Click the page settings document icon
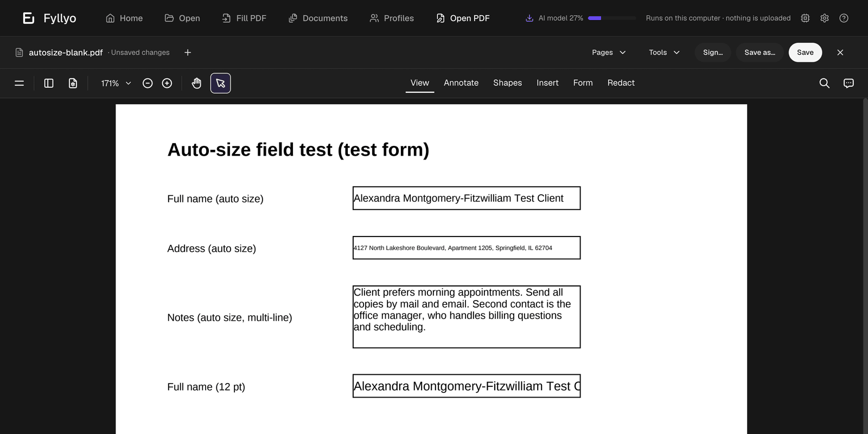 [x=73, y=83]
